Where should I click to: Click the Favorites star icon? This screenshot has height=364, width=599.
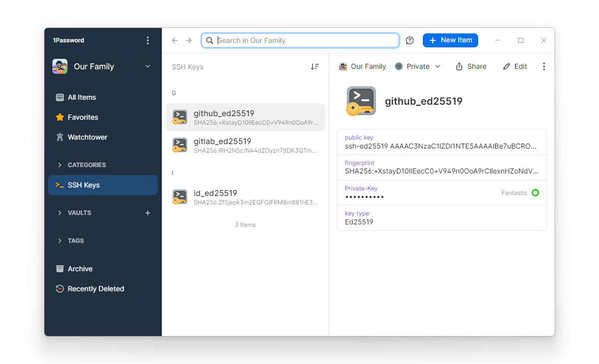60,117
